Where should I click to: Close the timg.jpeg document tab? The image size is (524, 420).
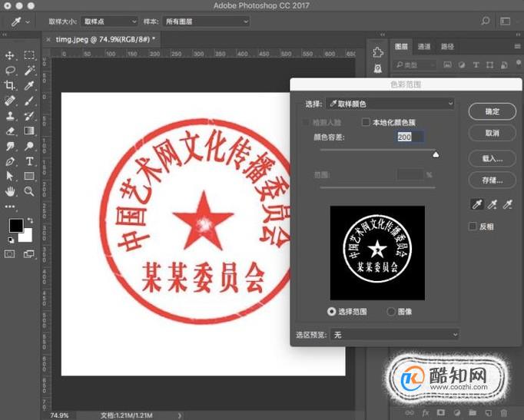pyautogui.click(x=48, y=39)
